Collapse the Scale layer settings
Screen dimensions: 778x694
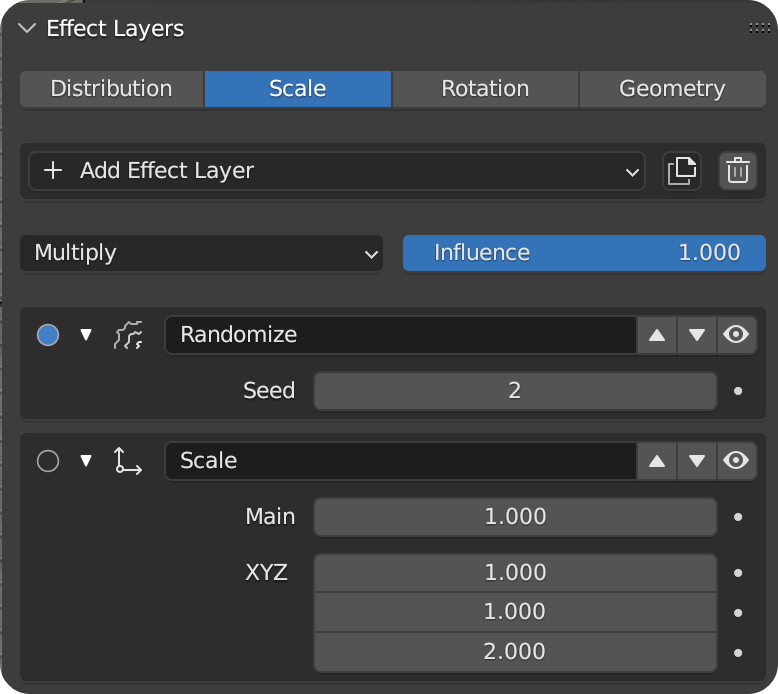point(86,461)
